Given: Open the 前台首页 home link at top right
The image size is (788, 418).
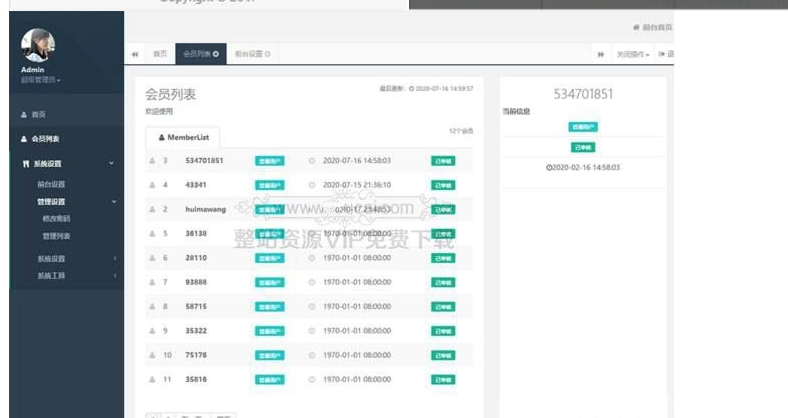Looking at the screenshot, I should pyautogui.click(x=652, y=27).
